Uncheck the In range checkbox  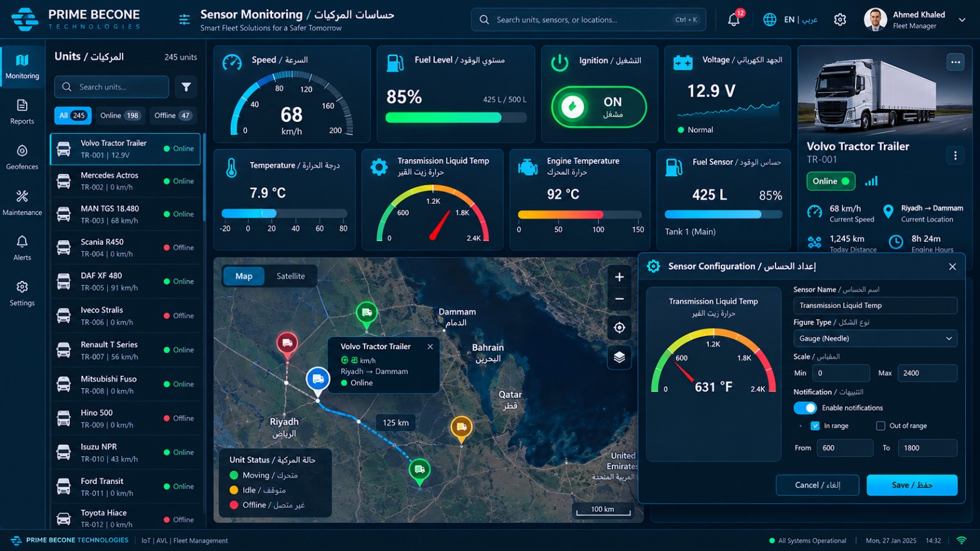click(815, 425)
